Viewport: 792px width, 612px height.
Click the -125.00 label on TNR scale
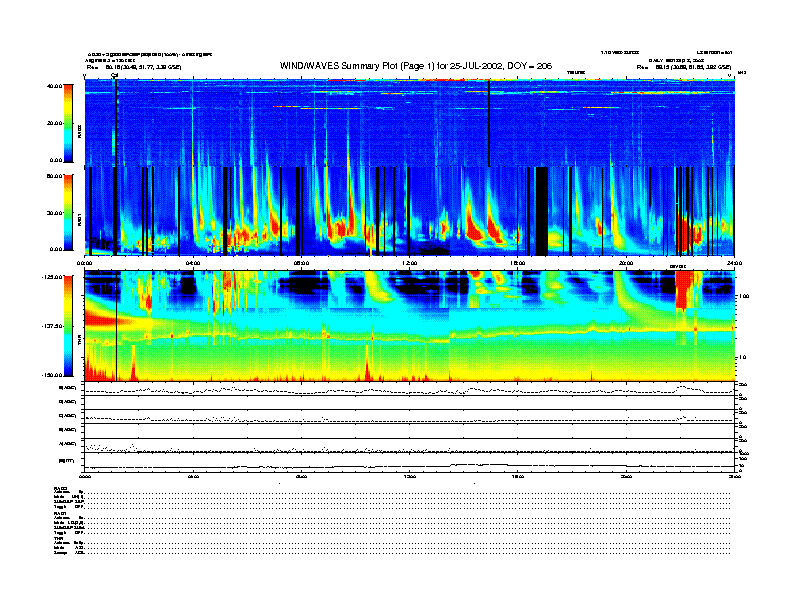click(x=52, y=277)
